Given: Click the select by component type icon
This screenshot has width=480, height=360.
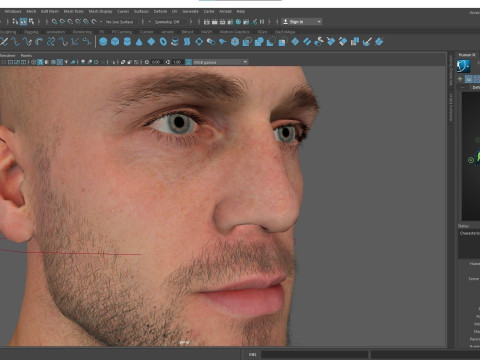Looking at the screenshot, I should coord(31,22).
